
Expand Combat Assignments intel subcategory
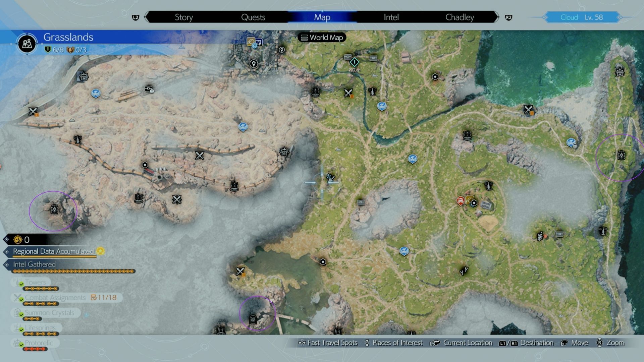coord(55,297)
